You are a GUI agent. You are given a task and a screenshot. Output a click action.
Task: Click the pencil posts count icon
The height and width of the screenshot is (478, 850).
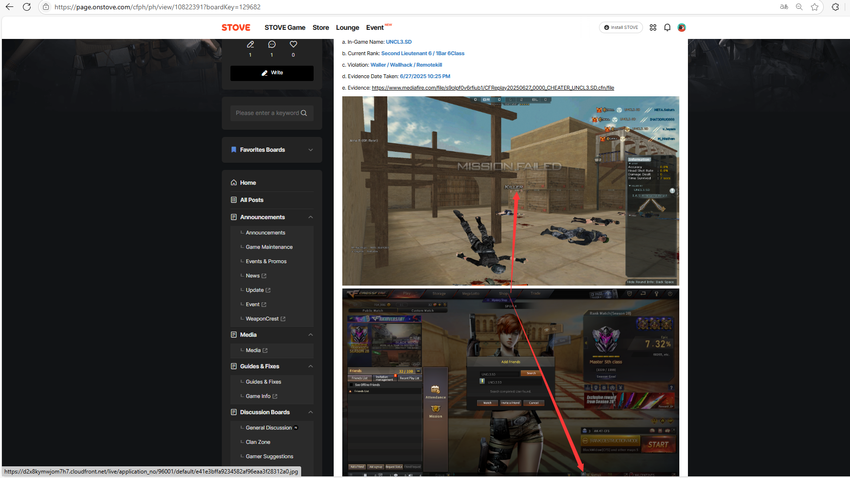coord(250,44)
